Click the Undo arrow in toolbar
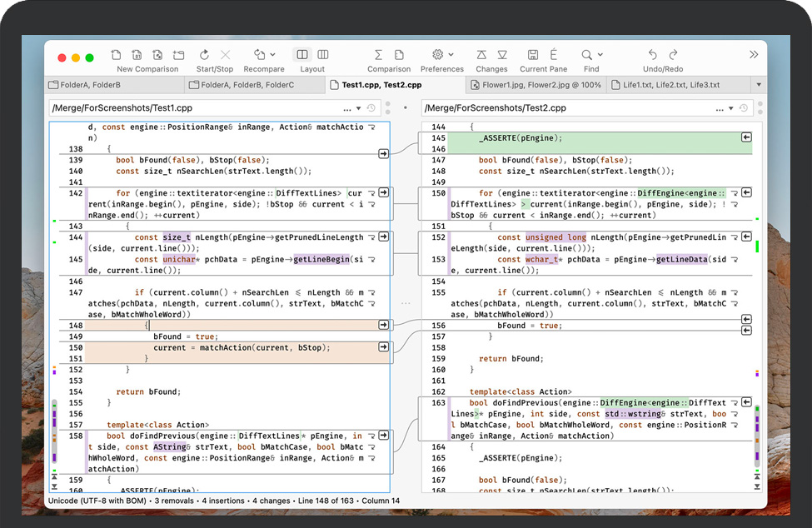This screenshot has width=812, height=528. coord(652,55)
